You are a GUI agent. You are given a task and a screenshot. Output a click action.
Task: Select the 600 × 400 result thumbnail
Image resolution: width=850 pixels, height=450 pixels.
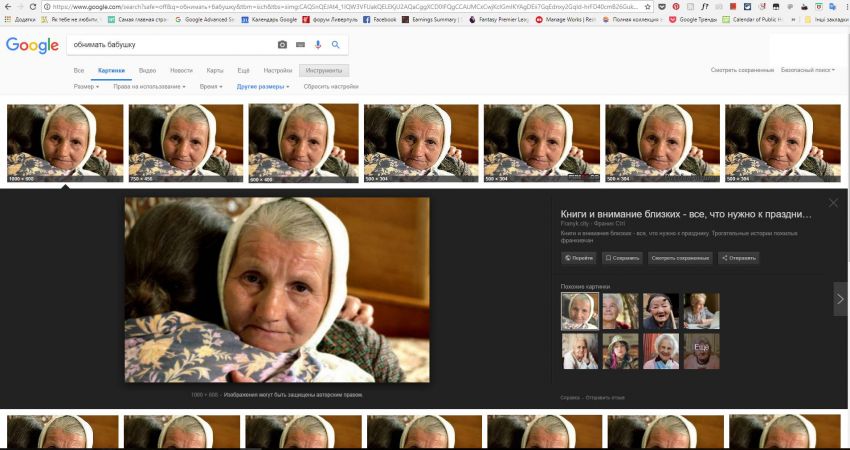coord(304,143)
